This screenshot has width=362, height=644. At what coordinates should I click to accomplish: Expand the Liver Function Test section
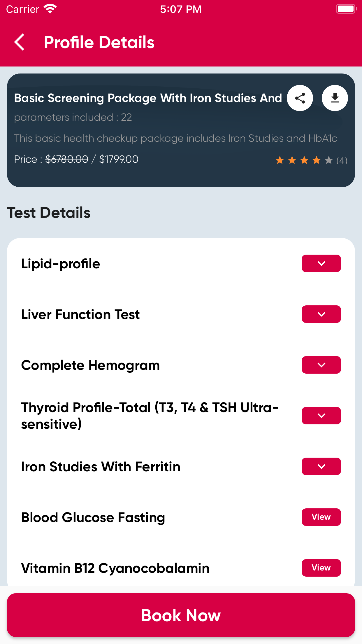pos(321,314)
